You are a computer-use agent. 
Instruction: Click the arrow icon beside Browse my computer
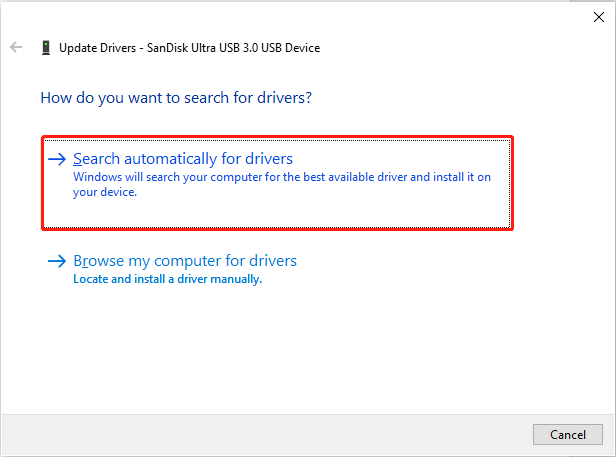pyautogui.click(x=57, y=261)
